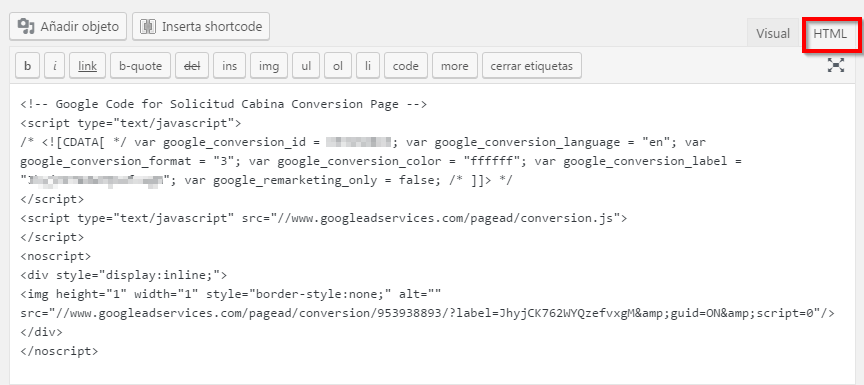The image size is (864, 385).
Task: Insert ordered list with ol button
Action: point(338,66)
